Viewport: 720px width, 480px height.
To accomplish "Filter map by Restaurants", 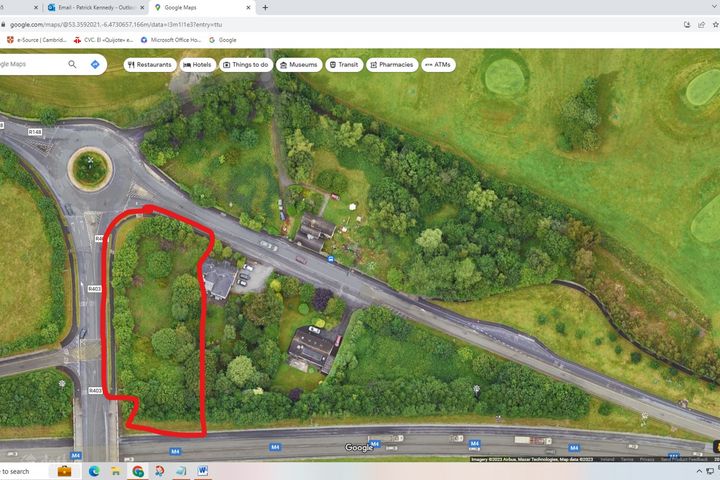I will [150, 64].
